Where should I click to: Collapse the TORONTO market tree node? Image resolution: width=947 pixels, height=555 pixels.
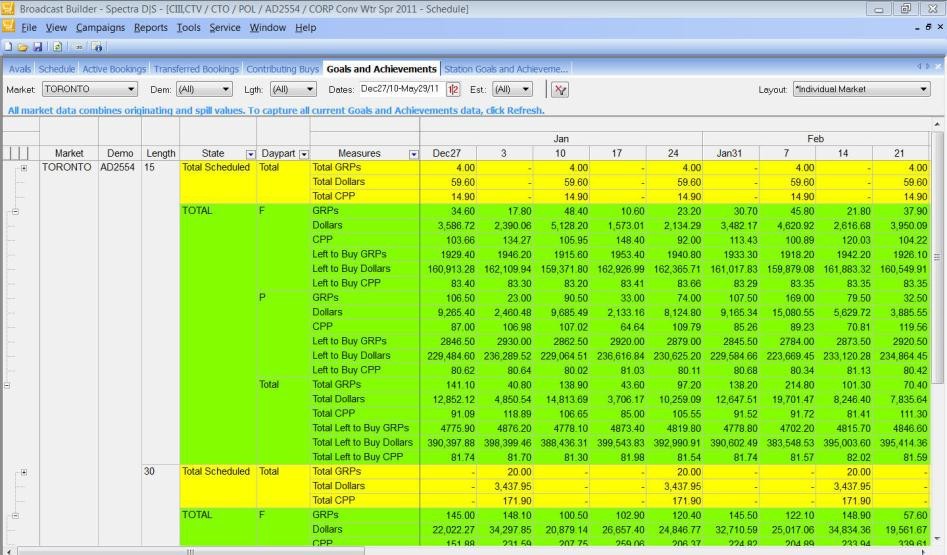pos(7,385)
